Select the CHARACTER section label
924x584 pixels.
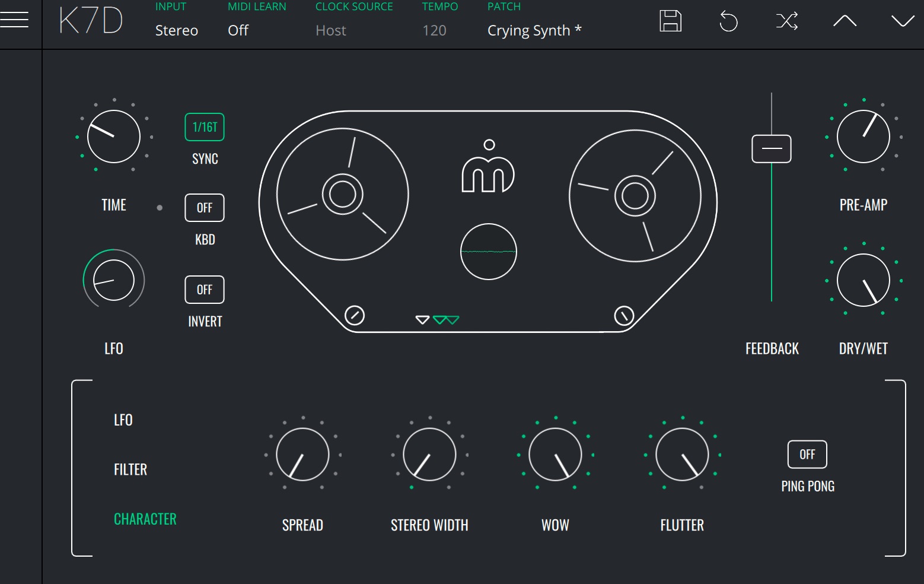point(145,519)
